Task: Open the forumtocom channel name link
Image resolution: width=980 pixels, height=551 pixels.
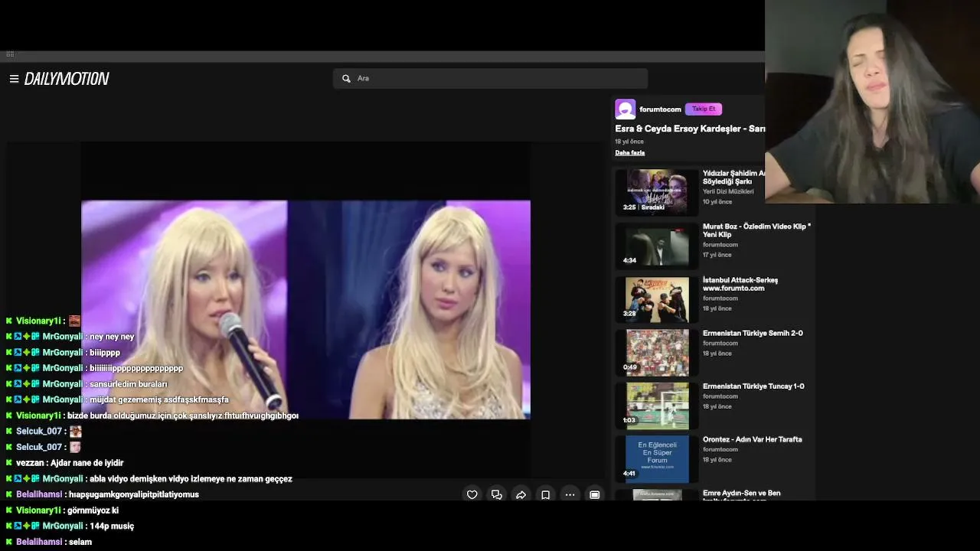Action: tap(660, 109)
